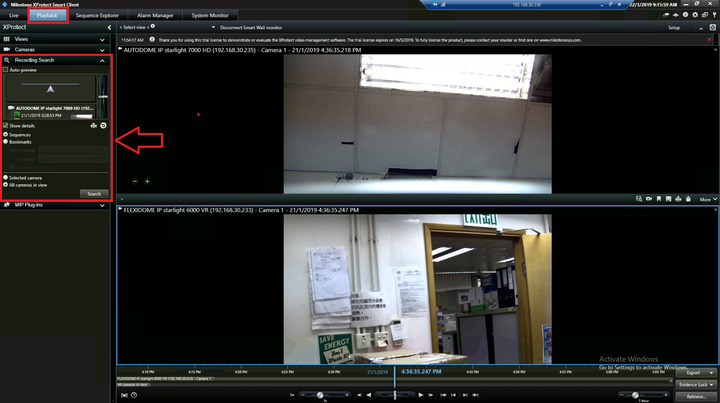Image resolution: width=720 pixels, height=403 pixels.
Task: Open the More dropdown in camera toolbar
Action: coord(707,199)
